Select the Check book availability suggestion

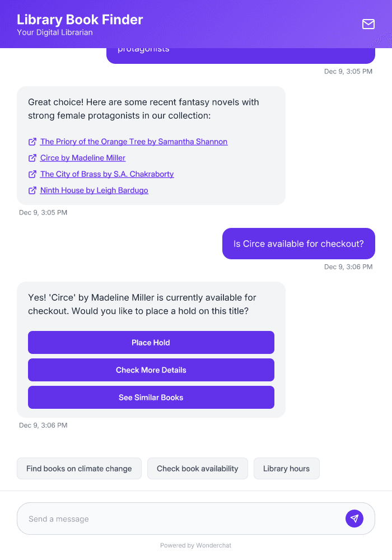tap(197, 468)
